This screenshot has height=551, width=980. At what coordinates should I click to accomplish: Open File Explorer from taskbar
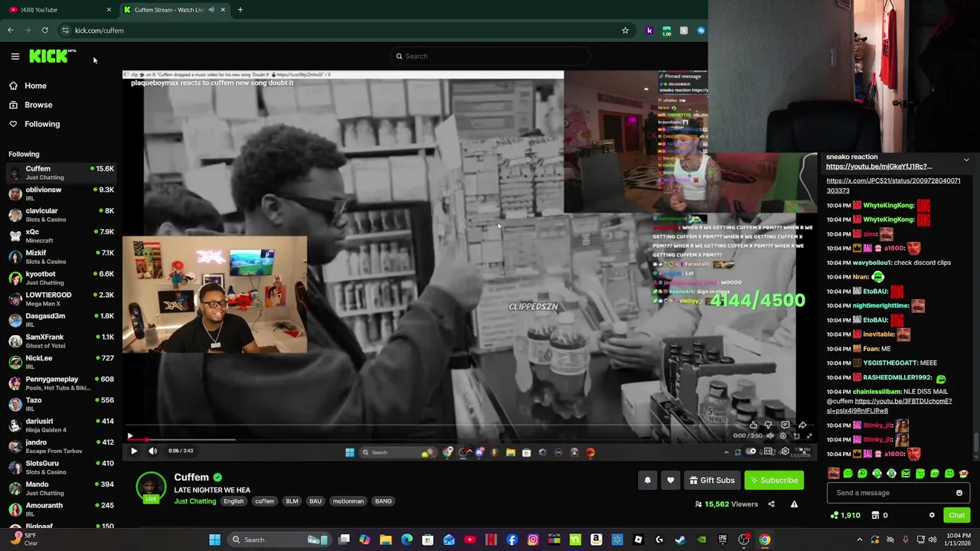point(386,540)
